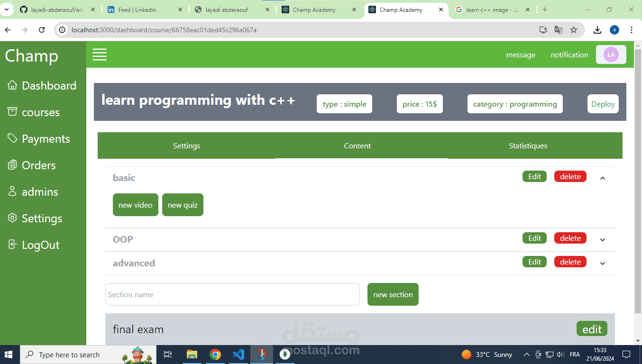Screen dimensions: 642x364
Task: Switch to the learn c++ image Google tab
Action: coord(493,9)
